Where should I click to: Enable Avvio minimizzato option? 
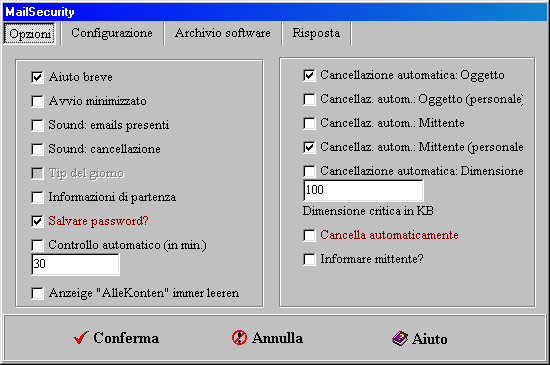pyautogui.click(x=37, y=101)
